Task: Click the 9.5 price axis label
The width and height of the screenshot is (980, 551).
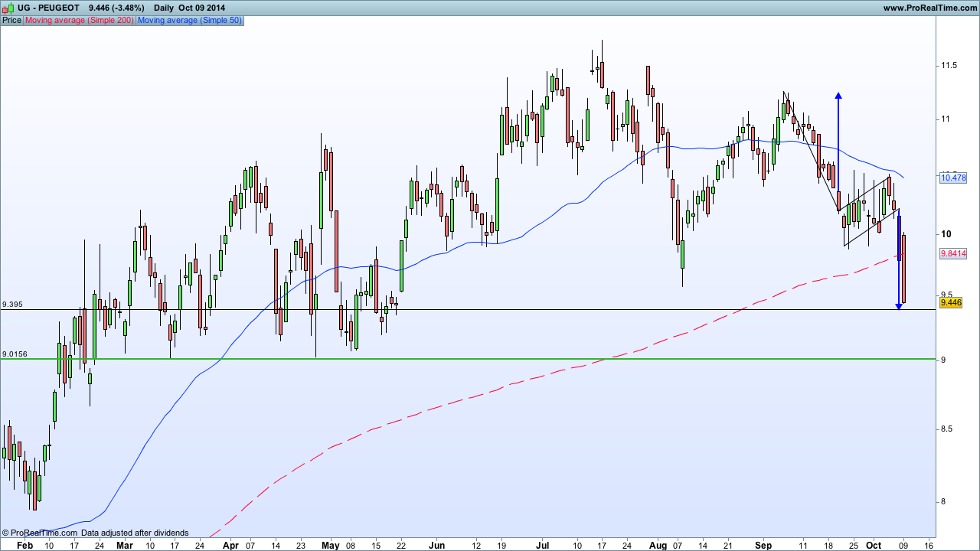Action: tap(947, 295)
